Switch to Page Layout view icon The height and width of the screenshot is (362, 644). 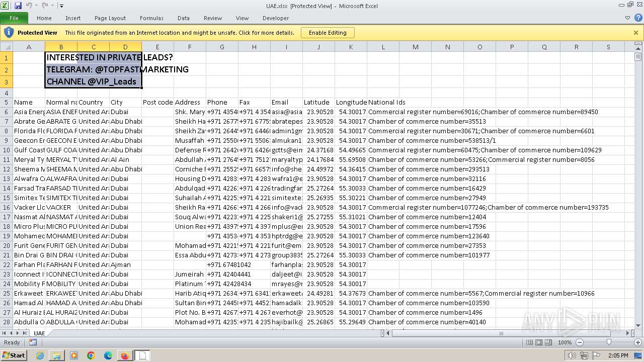539,342
